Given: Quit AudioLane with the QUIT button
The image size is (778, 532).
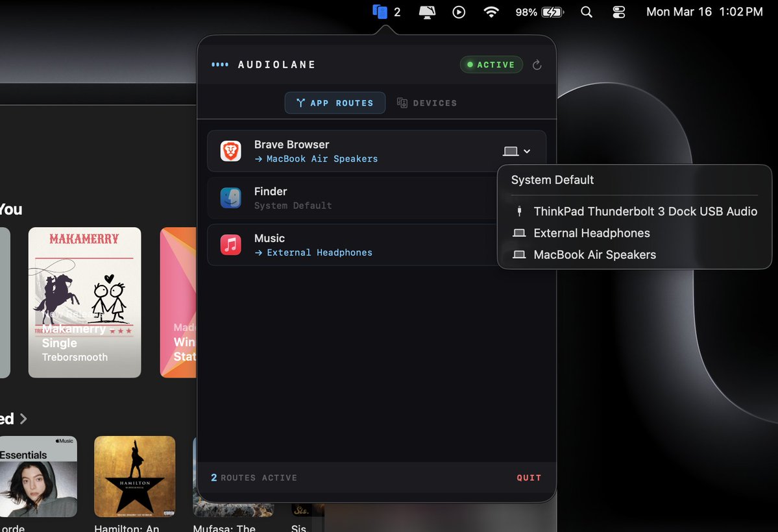Looking at the screenshot, I should pyautogui.click(x=529, y=478).
